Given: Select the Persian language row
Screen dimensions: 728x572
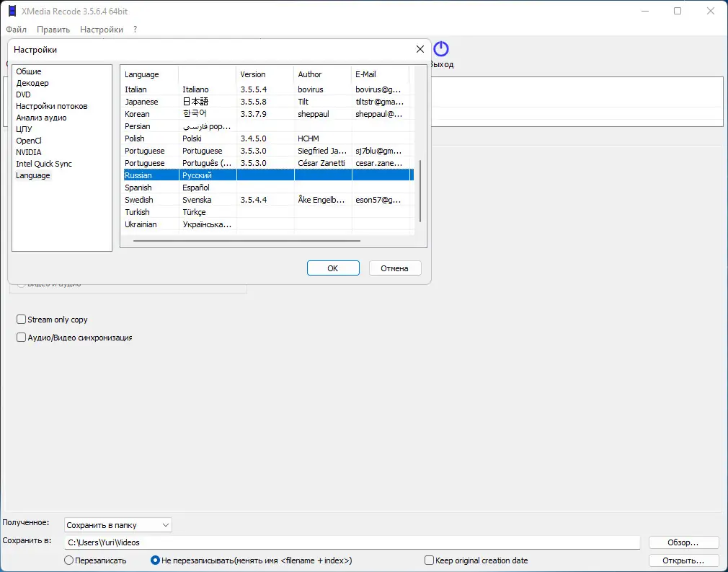Looking at the screenshot, I should point(267,126).
